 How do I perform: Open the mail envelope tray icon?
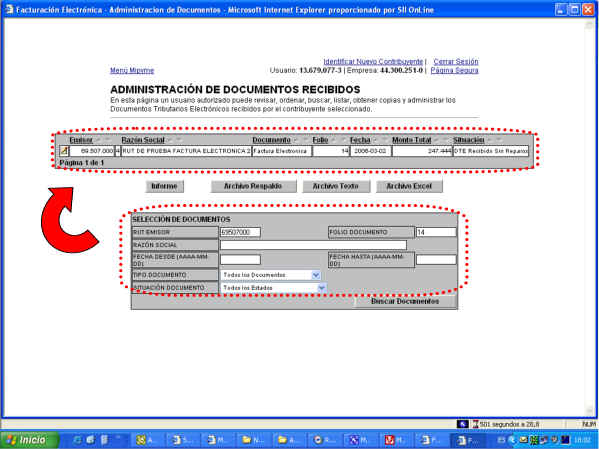pyautogui.click(x=523, y=440)
